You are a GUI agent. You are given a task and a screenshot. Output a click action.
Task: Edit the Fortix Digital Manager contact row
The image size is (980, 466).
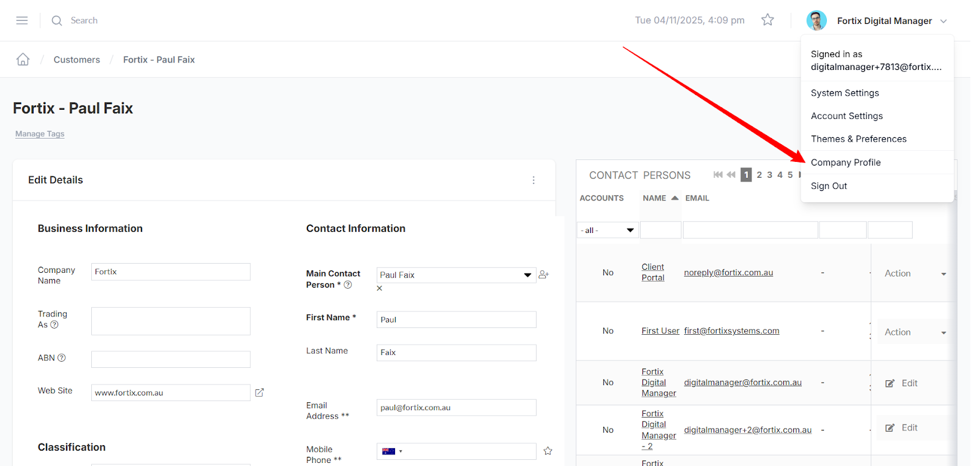(902, 383)
